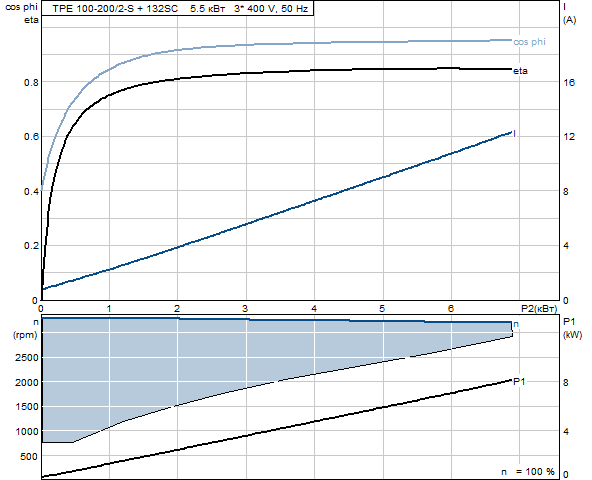Click the x-axis value 6
Screen dimensions: 592x480
[450, 309]
